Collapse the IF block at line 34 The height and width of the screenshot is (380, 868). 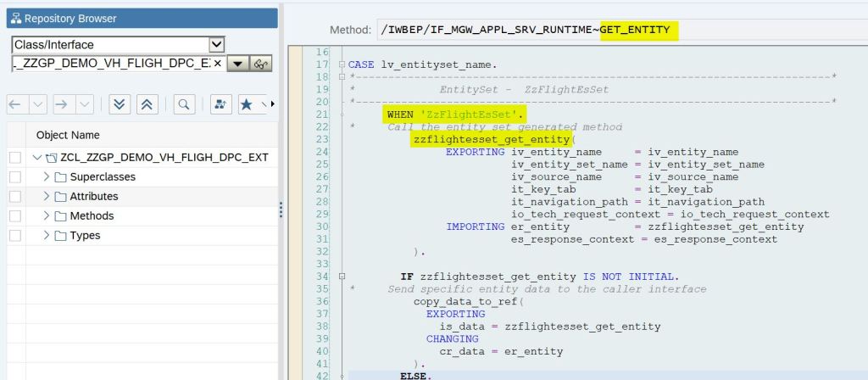342,276
